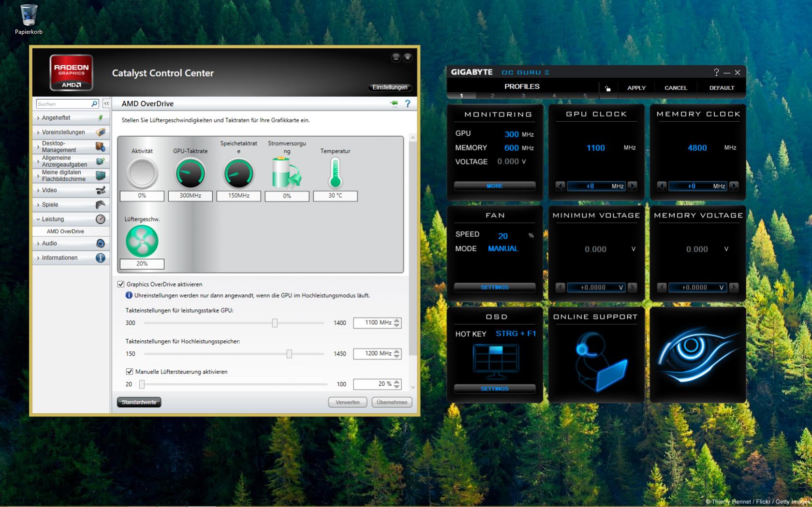Click the green pin icon beside AMD OverDrive title
The height and width of the screenshot is (507, 812).
[394, 103]
